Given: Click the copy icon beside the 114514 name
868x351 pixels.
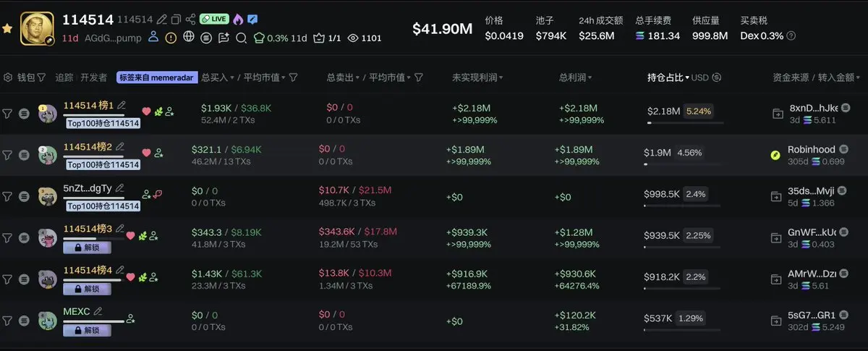Looking at the screenshot, I should click(x=176, y=20).
